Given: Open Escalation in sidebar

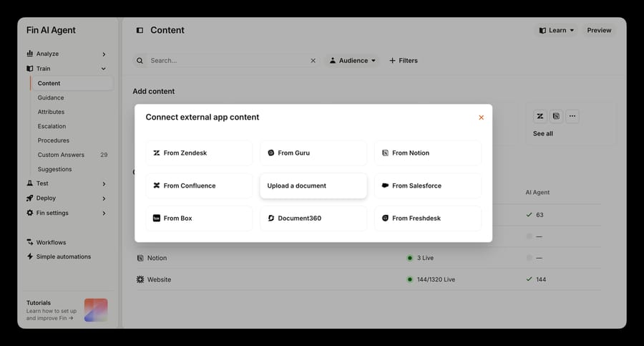Looking at the screenshot, I should pyautogui.click(x=52, y=126).
